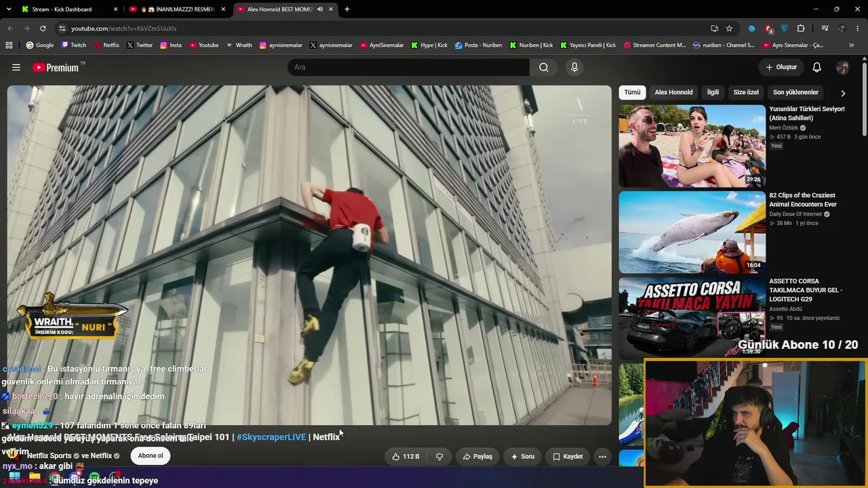
Task: Bookmark this page with star icon
Action: (x=729, y=28)
